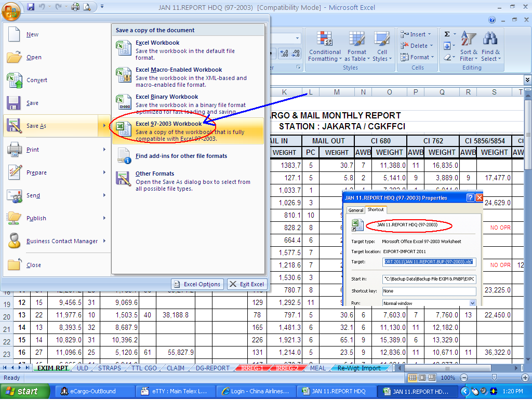Select Shortcut tab in Properties dialog

click(376, 209)
